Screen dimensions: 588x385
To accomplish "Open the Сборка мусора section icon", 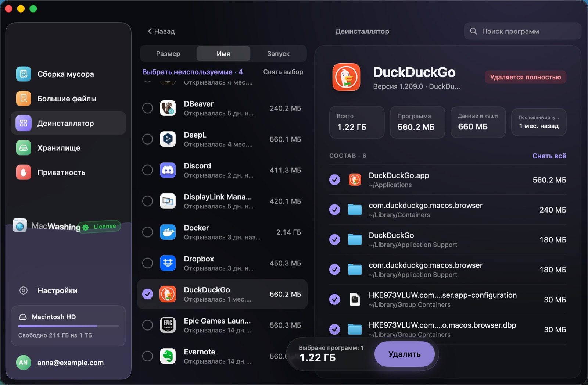I will 24,74.
